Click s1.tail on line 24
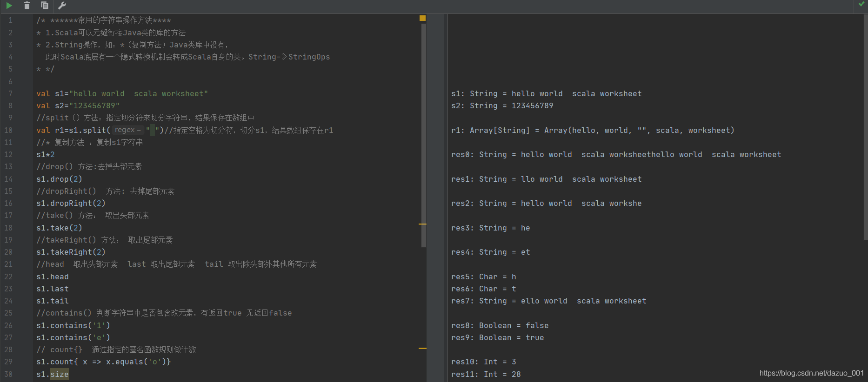This screenshot has width=868, height=382. click(53, 301)
